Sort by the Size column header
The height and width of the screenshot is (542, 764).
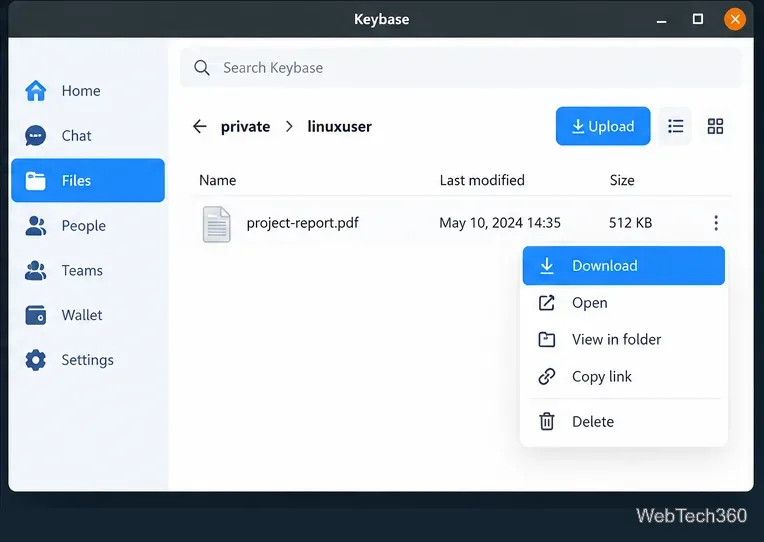click(622, 180)
